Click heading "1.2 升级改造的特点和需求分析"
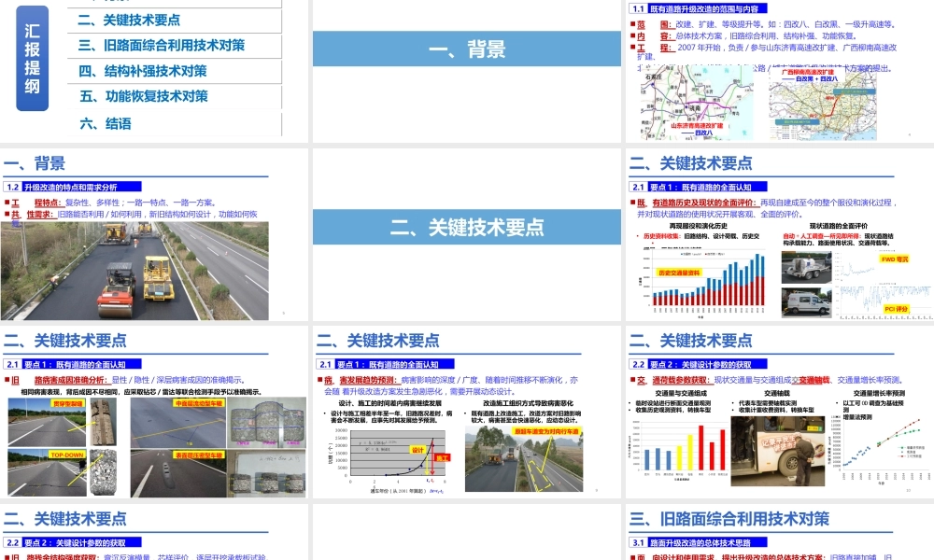 pyautogui.click(x=72, y=187)
